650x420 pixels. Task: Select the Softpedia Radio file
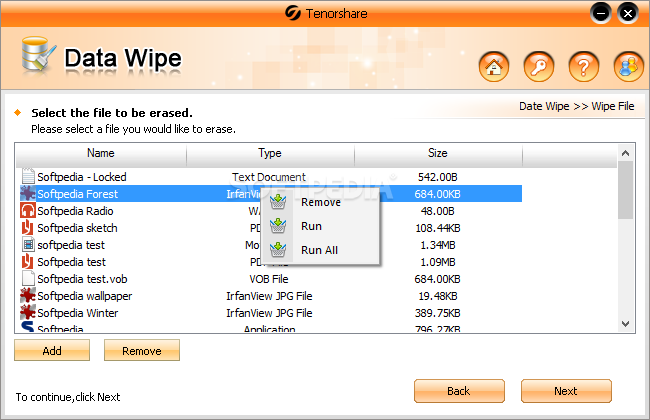pyautogui.click(x=75, y=211)
